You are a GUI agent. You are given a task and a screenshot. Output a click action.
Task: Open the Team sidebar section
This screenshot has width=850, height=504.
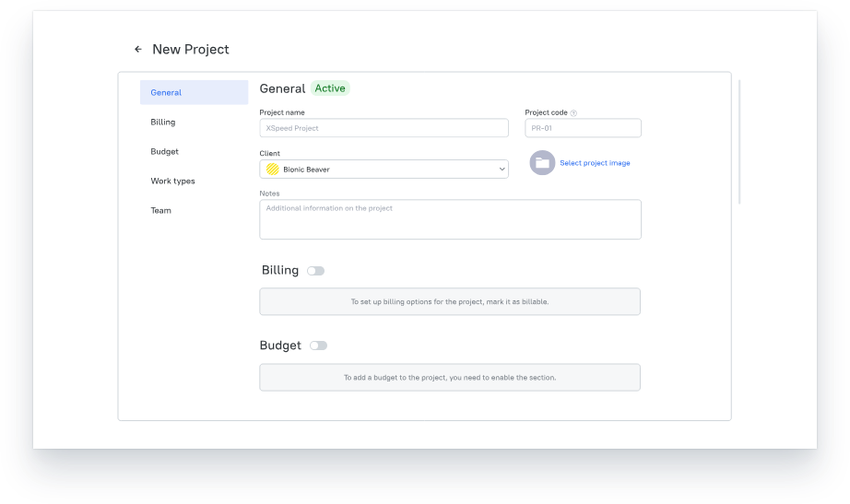(x=160, y=210)
